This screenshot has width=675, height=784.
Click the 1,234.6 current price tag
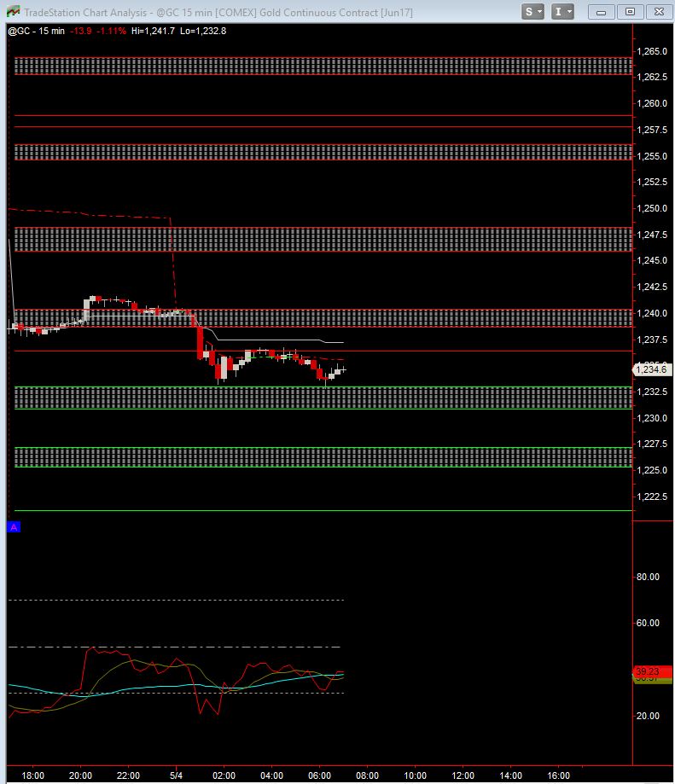(652, 369)
